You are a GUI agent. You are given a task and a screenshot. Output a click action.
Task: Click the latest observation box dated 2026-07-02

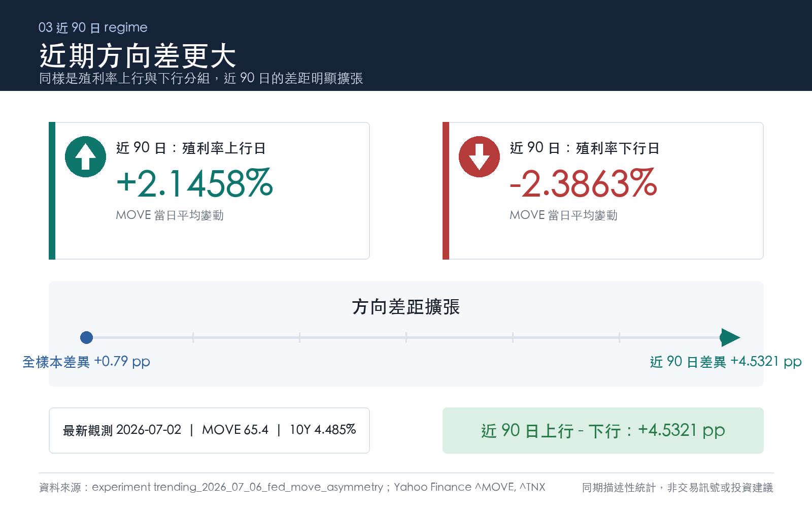[209, 430]
